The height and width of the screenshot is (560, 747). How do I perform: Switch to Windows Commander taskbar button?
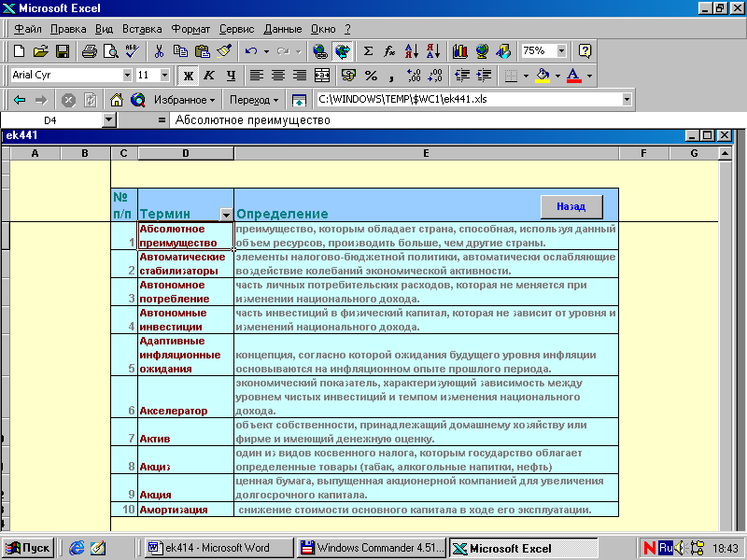(x=372, y=548)
